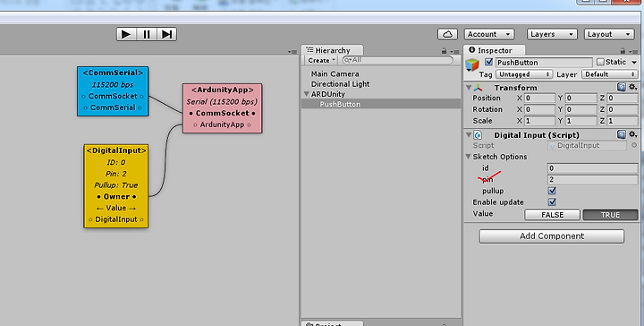Open the Account dropdown
This screenshot has height=326, width=644.
click(489, 34)
